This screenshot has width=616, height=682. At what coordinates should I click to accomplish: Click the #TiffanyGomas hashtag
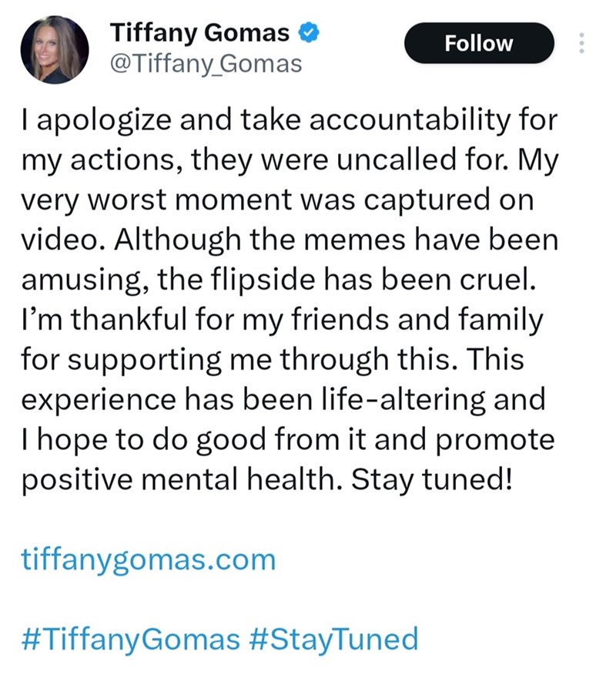pos(130,640)
